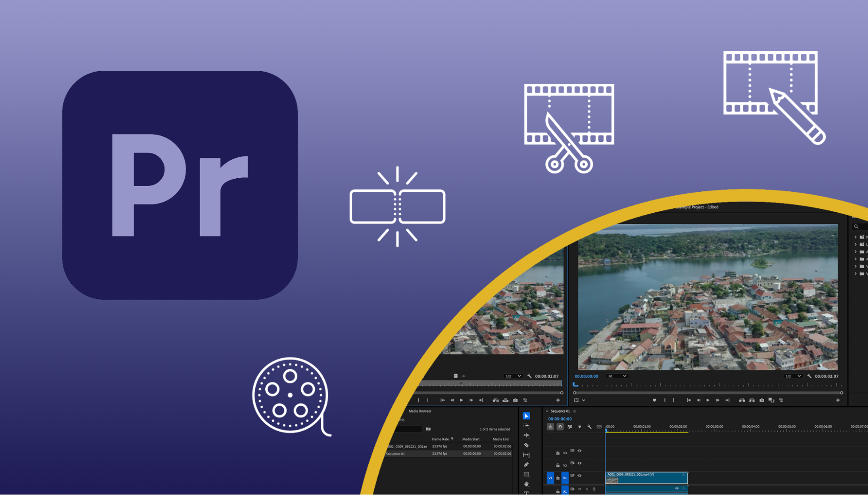Switch to the Media Browser tab
This screenshot has height=495, width=868.
click(x=420, y=411)
